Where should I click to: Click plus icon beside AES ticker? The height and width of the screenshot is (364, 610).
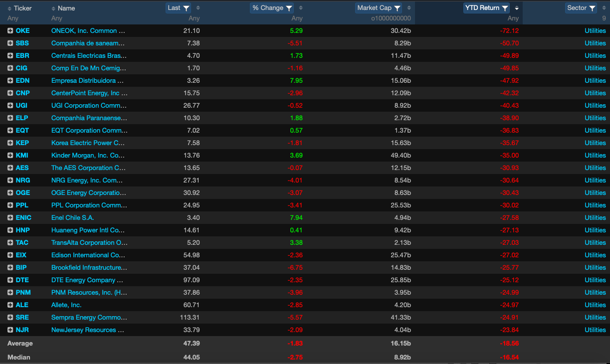tap(10, 168)
